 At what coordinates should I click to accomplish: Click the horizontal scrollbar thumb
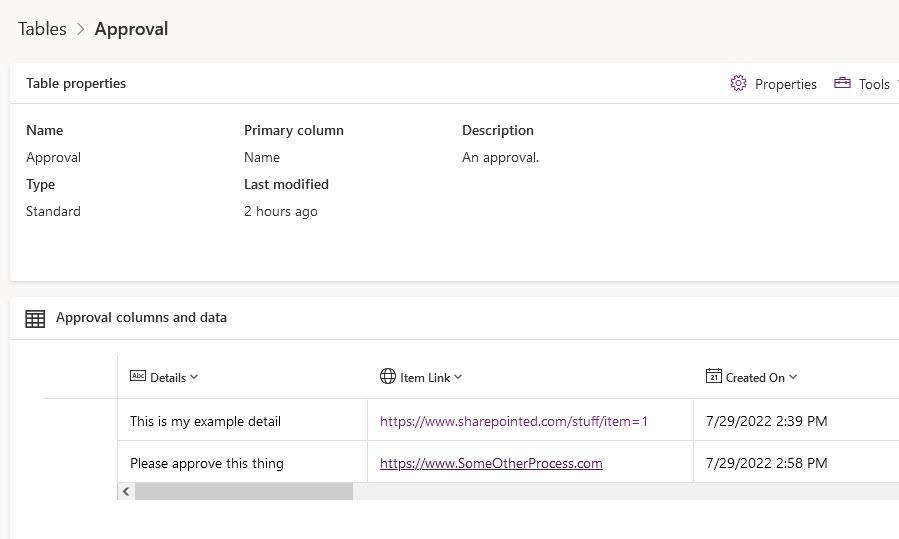(x=244, y=491)
